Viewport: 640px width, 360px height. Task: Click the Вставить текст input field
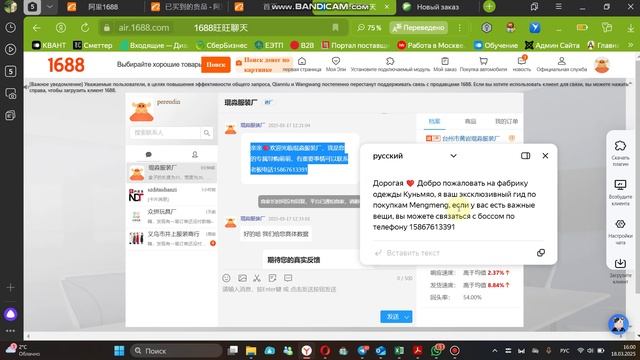pos(453,253)
